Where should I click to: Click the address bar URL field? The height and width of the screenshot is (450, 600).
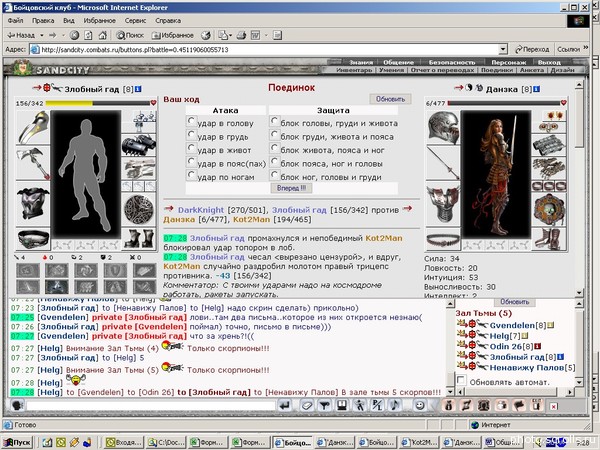pyautogui.click(x=265, y=49)
